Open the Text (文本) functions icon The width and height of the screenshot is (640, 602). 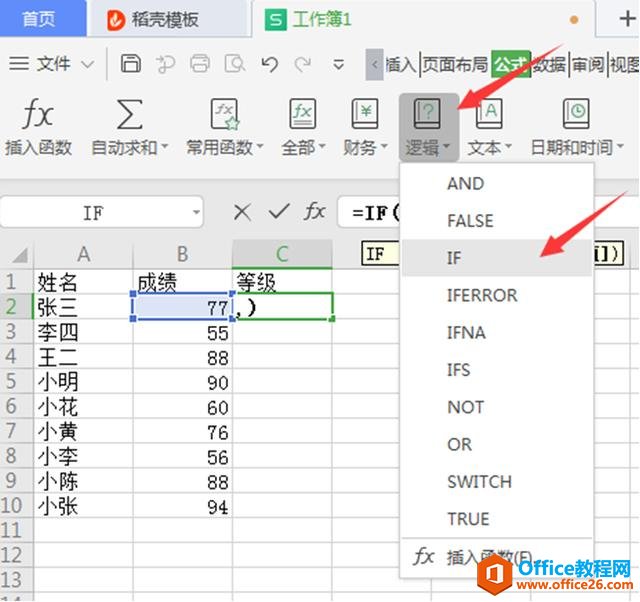pyautogui.click(x=489, y=113)
